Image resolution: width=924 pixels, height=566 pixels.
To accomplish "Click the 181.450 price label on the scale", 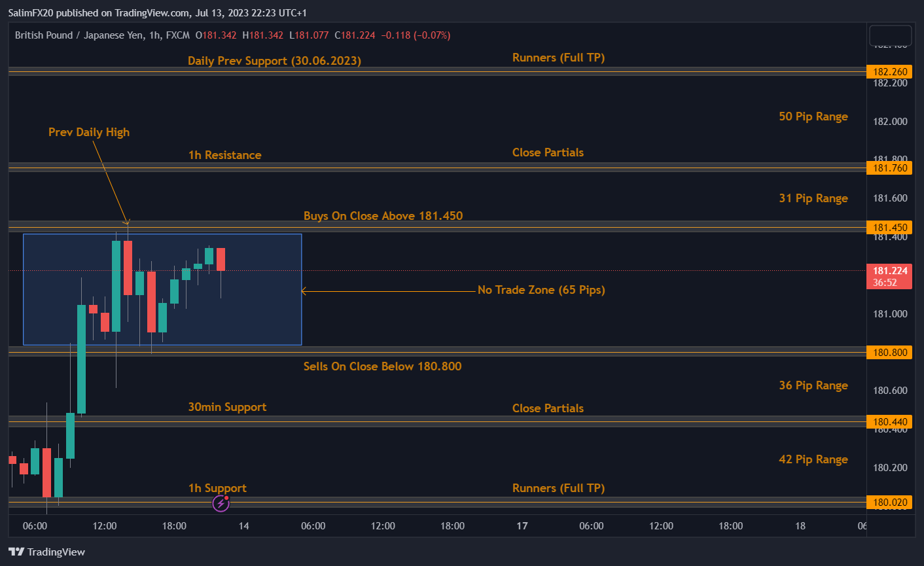I will coord(889,227).
